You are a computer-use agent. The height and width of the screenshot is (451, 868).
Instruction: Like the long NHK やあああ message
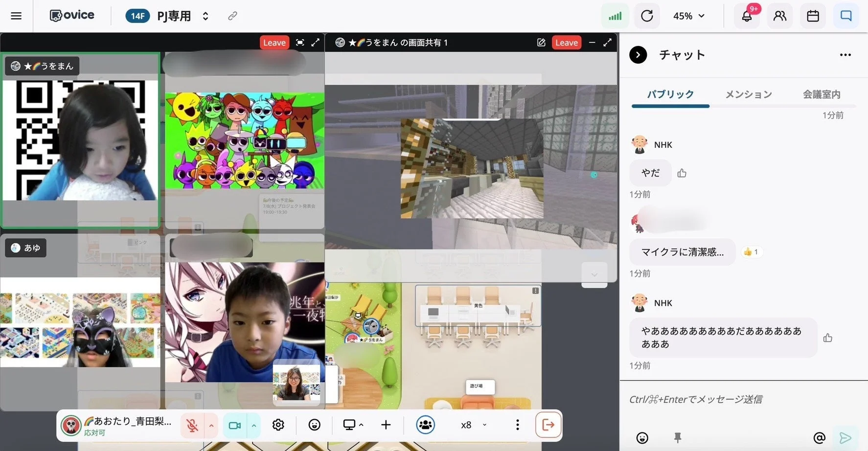click(827, 338)
